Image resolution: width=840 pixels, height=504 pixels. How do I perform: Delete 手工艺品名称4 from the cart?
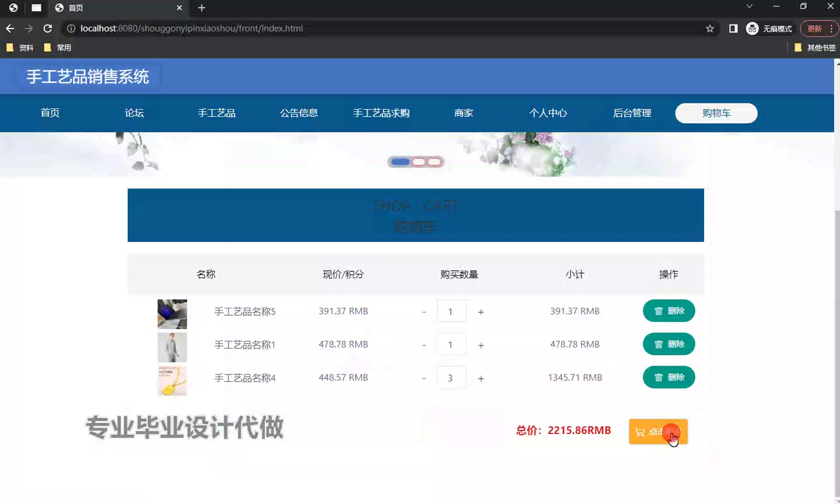(x=669, y=377)
